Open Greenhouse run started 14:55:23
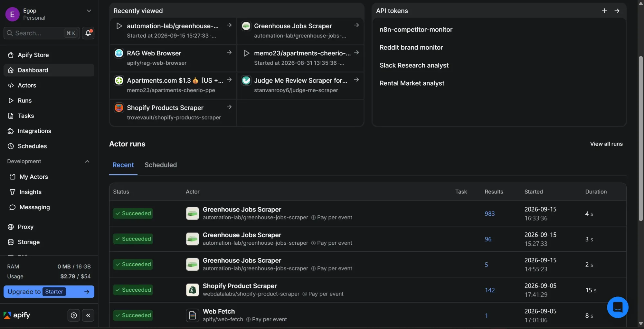Screen dimensions: 644x329 [x=368, y=264]
